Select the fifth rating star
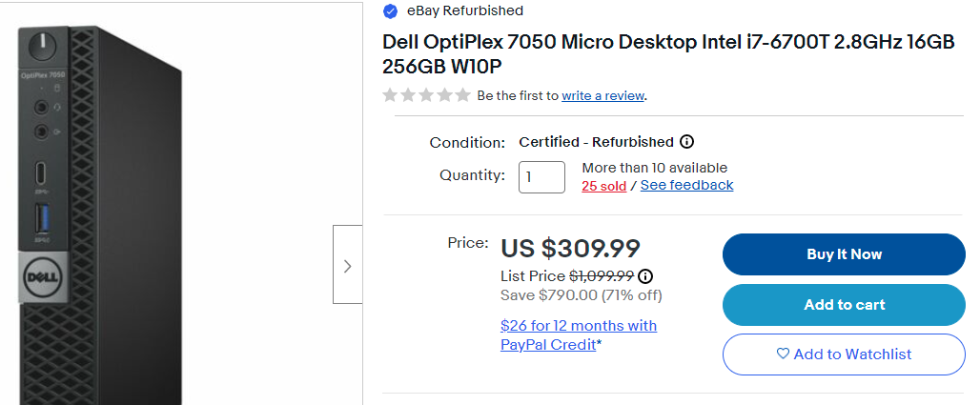980x405 pixels. 462,95
